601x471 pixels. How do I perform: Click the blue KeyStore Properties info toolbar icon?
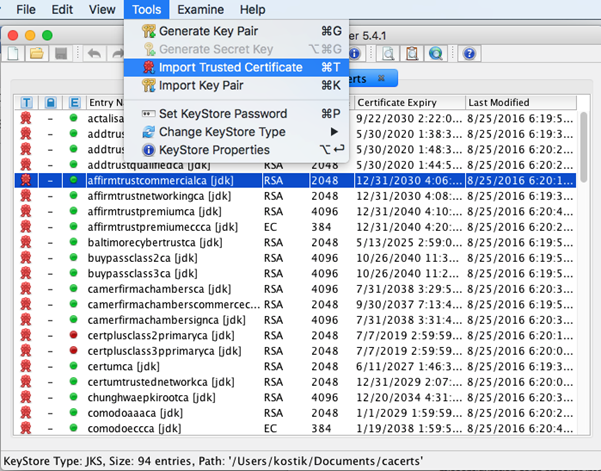pos(355,53)
